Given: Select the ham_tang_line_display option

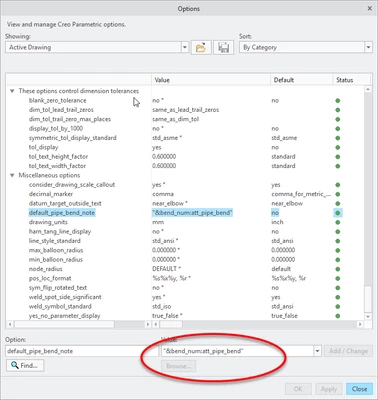Looking at the screenshot, I should tap(60, 231).
